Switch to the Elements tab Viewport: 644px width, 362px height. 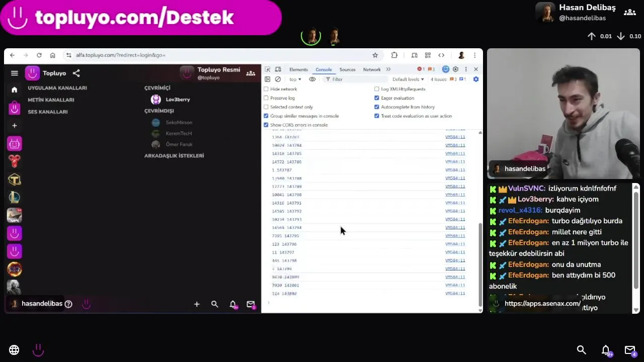[x=298, y=69]
